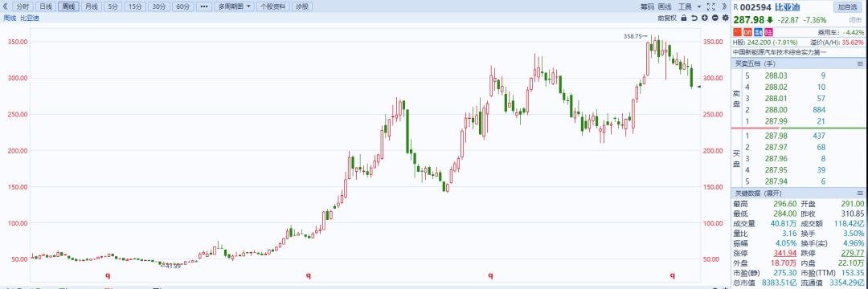The width and height of the screenshot is (868, 289).
Task: Click the 融 margin trading badge icon
Action: (x=759, y=32)
